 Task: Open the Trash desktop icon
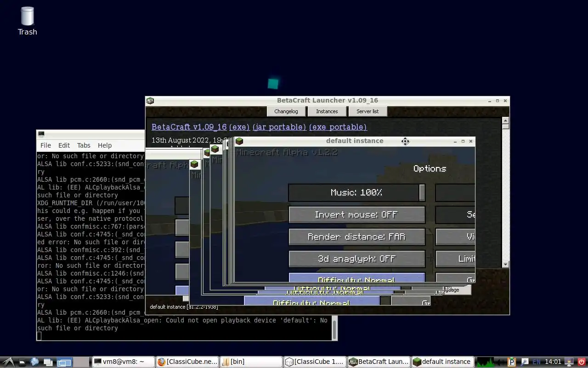tap(27, 21)
